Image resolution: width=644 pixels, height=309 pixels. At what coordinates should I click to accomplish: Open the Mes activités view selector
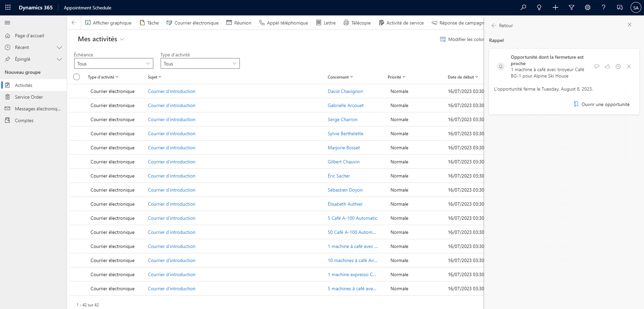click(101, 39)
